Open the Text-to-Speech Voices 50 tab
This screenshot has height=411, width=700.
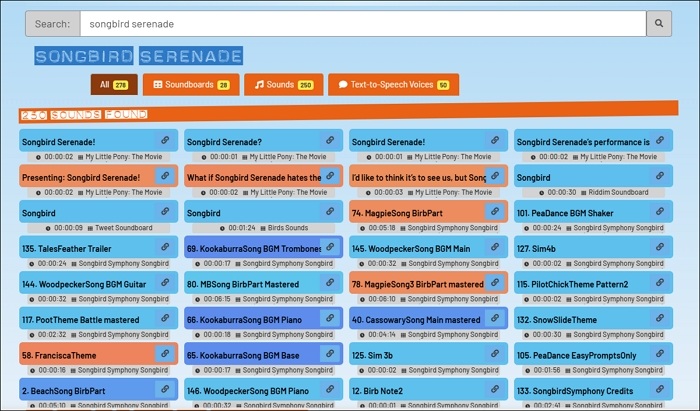click(393, 84)
